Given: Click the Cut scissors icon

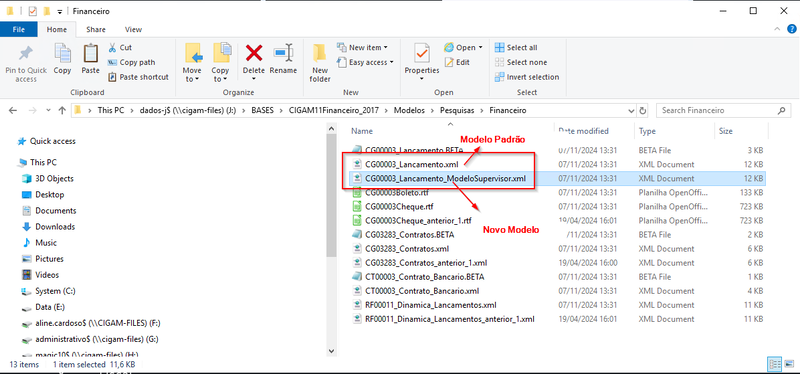Looking at the screenshot, I should point(112,47).
